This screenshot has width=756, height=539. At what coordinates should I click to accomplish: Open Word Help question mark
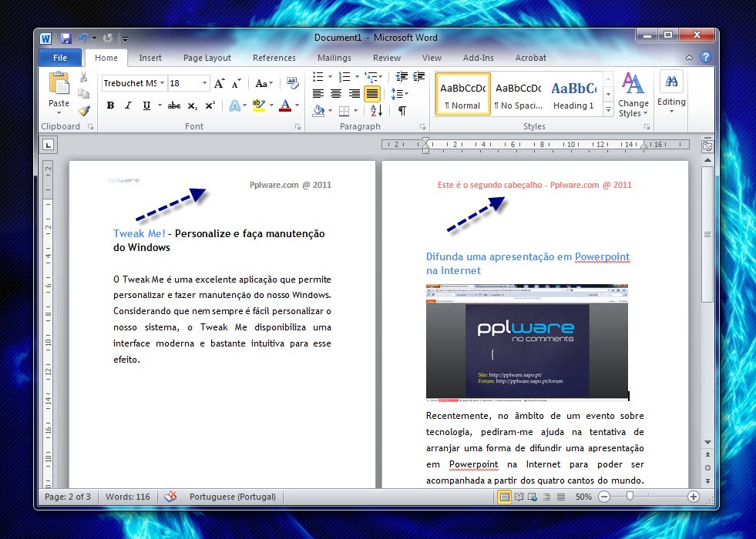pos(706,57)
